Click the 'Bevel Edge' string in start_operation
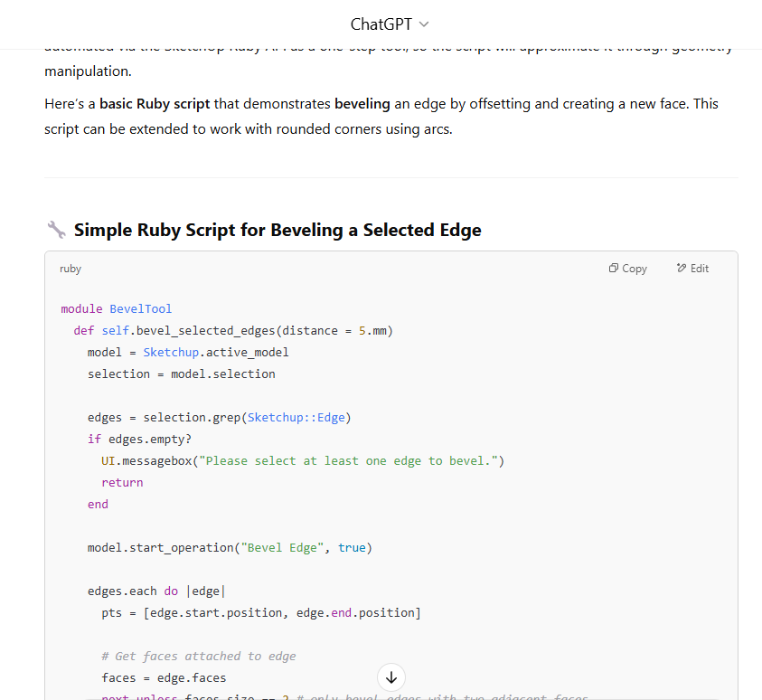 [x=286, y=547]
